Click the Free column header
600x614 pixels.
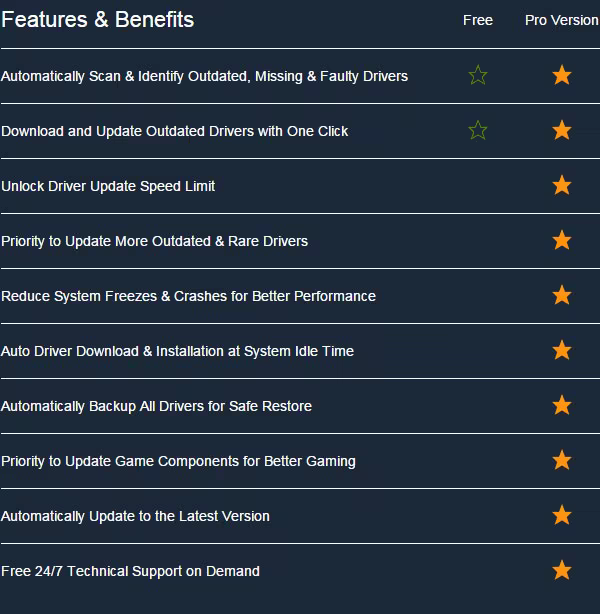tap(478, 20)
